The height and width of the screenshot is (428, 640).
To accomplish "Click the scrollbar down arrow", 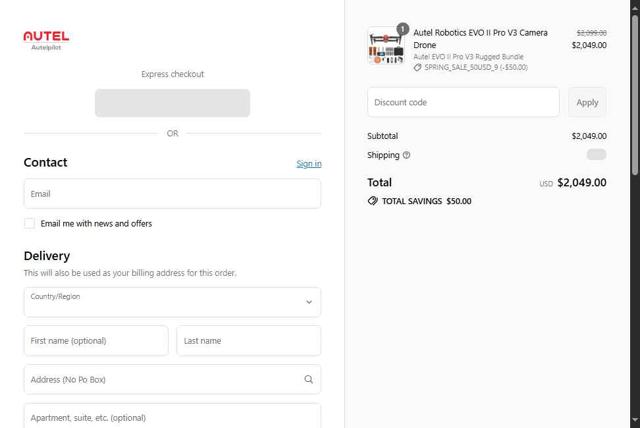I will [635, 420].
